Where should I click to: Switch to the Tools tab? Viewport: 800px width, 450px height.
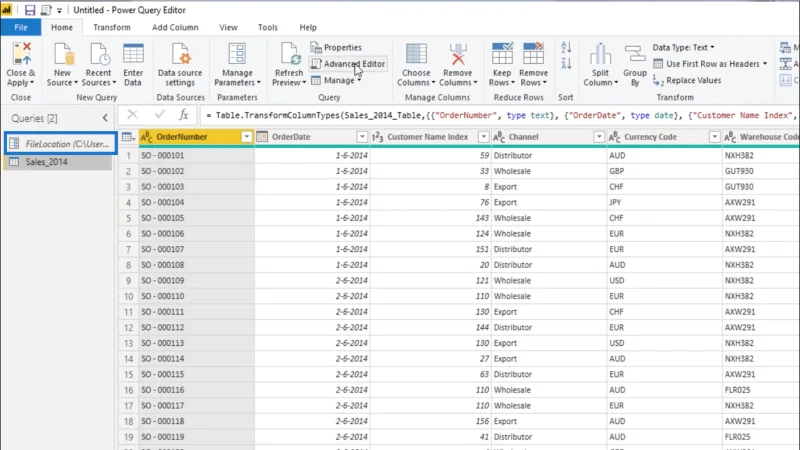pos(268,28)
